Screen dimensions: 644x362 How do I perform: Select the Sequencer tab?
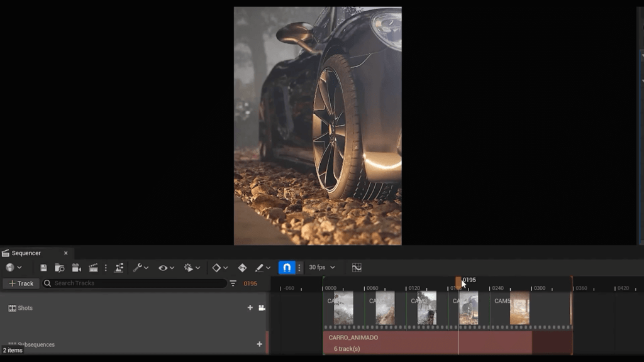point(26,253)
